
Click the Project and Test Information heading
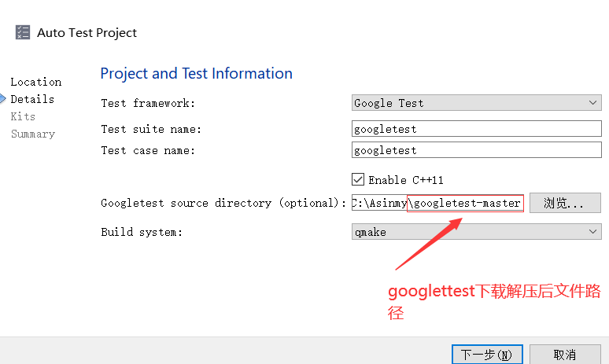196,73
